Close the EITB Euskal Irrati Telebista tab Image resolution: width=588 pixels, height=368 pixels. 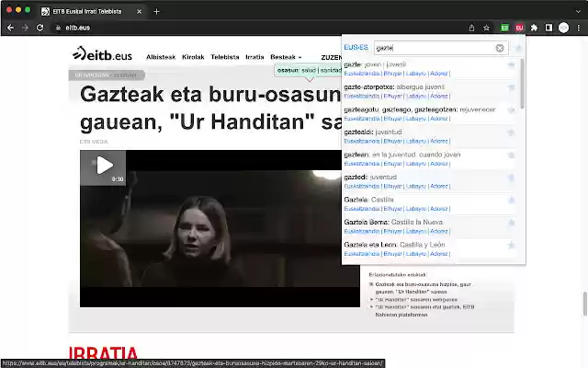pyautogui.click(x=139, y=12)
